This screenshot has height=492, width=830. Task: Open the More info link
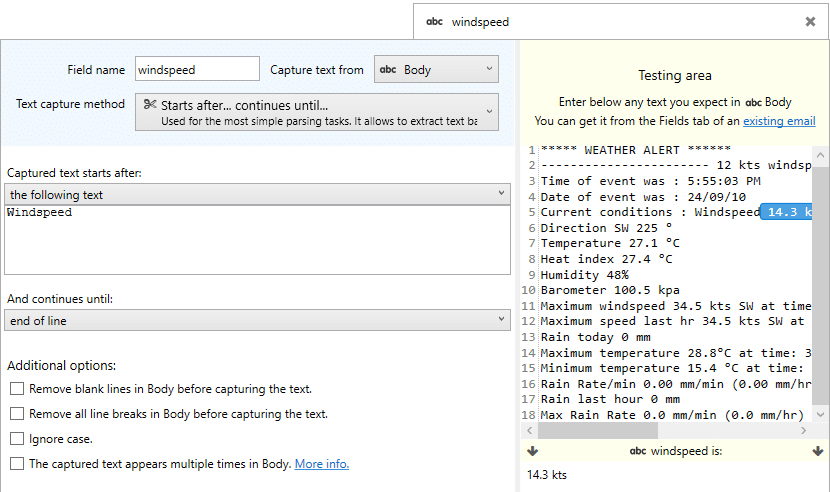coord(322,464)
